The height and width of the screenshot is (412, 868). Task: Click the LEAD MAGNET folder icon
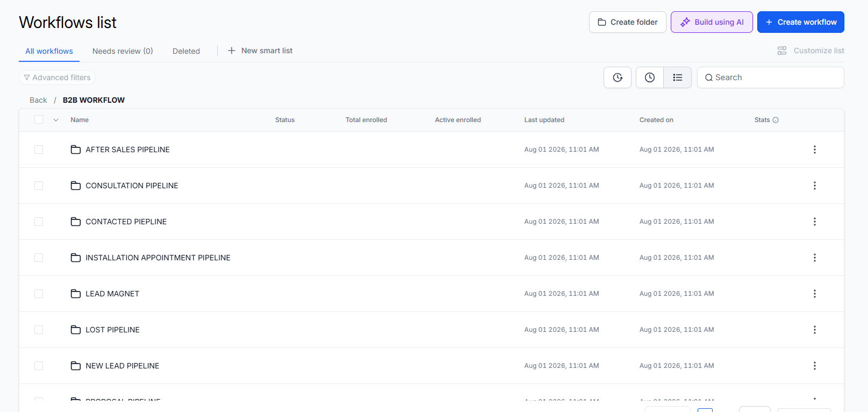pyautogui.click(x=76, y=294)
